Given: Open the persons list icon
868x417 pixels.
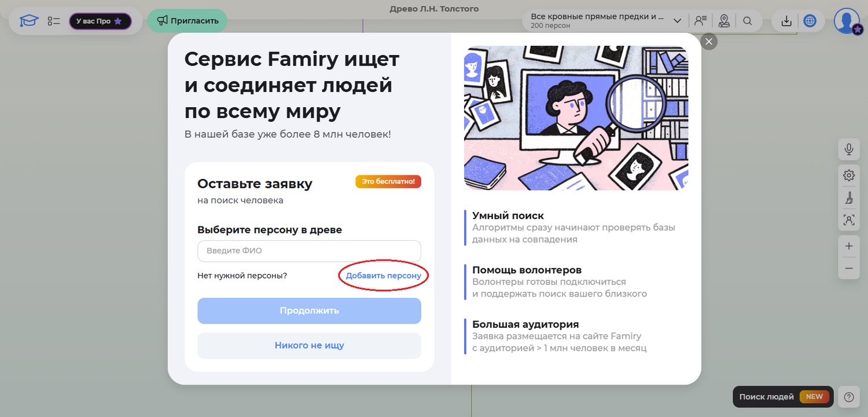Looking at the screenshot, I should click(x=701, y=21).
